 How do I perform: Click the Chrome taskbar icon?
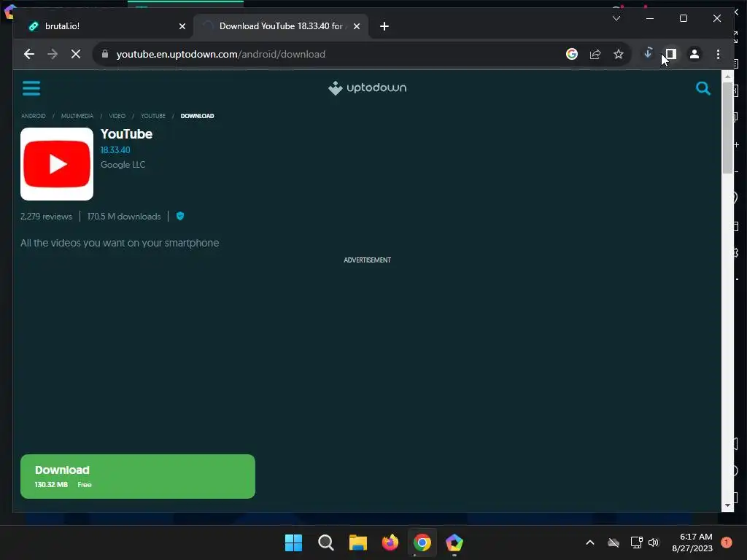point(422,542)
